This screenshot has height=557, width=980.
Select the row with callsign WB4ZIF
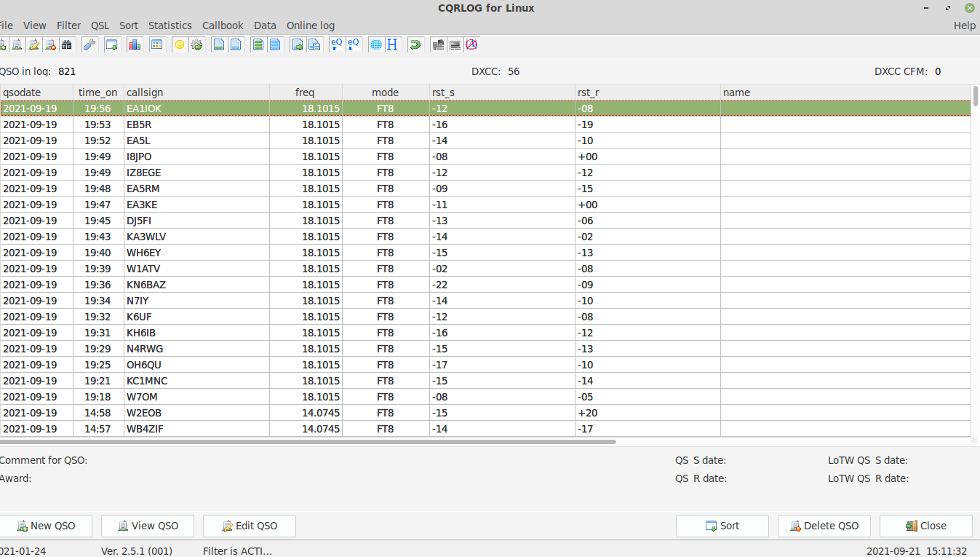tap(485, 429)
